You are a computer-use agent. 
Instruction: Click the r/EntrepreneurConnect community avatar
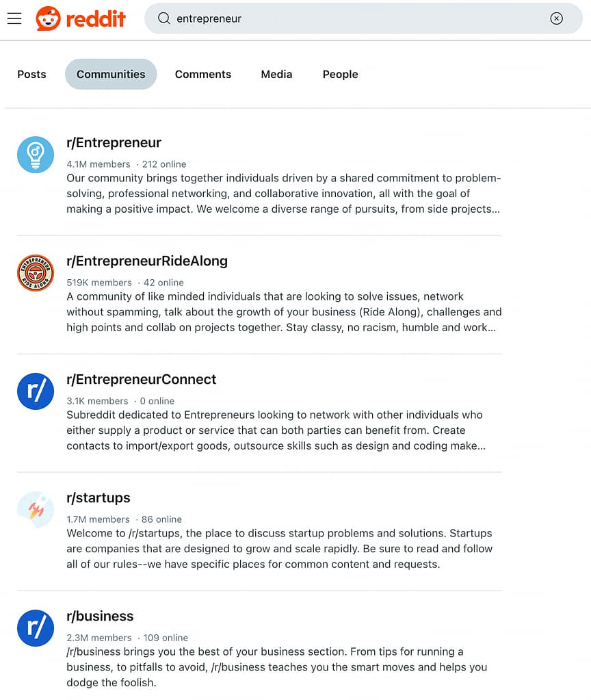pos(35,391)
